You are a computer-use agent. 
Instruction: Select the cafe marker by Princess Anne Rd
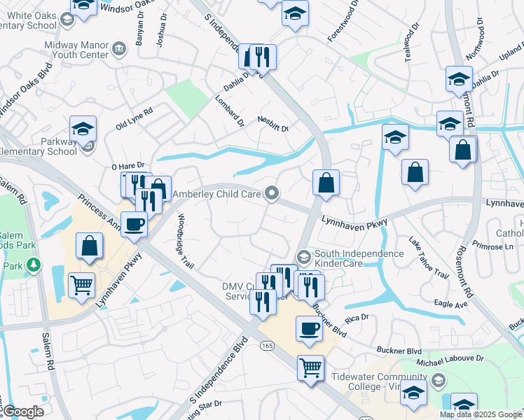pos(134,225)
